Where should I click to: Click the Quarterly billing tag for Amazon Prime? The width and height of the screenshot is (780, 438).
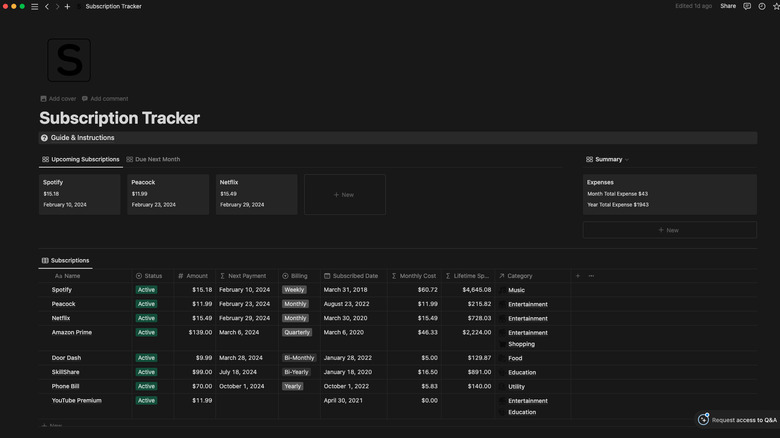tap(297, 332)
